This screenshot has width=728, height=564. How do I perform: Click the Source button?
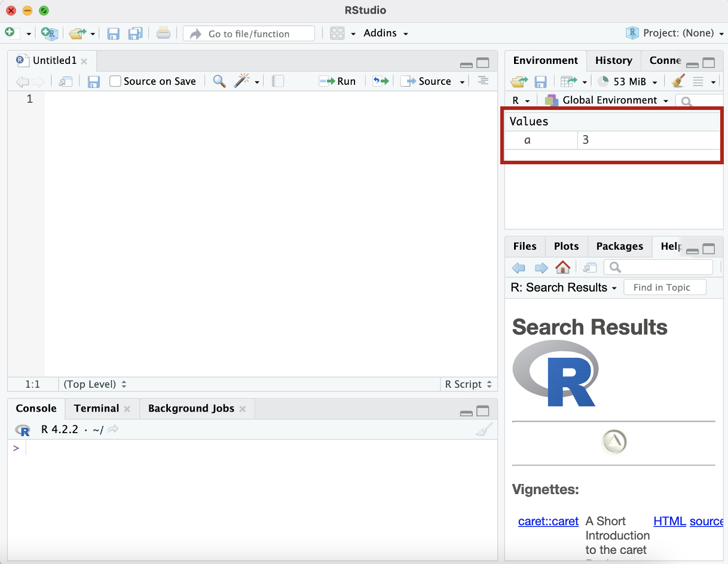pyautogui.click(x=426, y=81)
